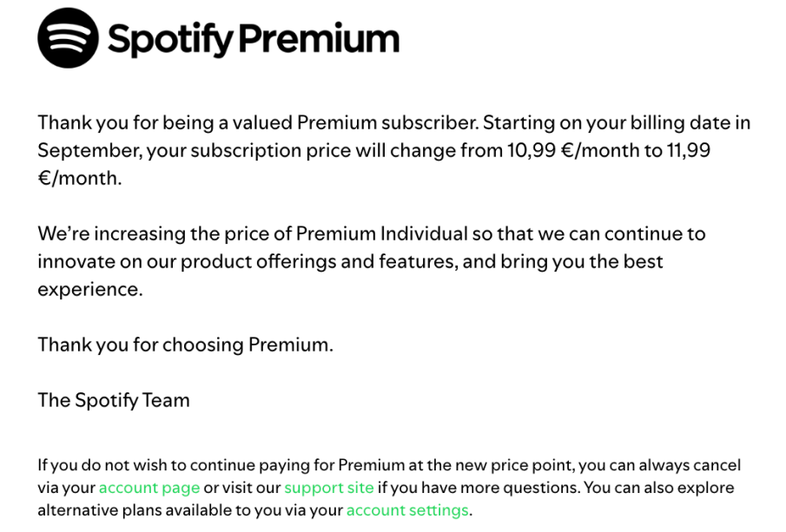Click the Spotify circular logo icon

tap(68, 38)
